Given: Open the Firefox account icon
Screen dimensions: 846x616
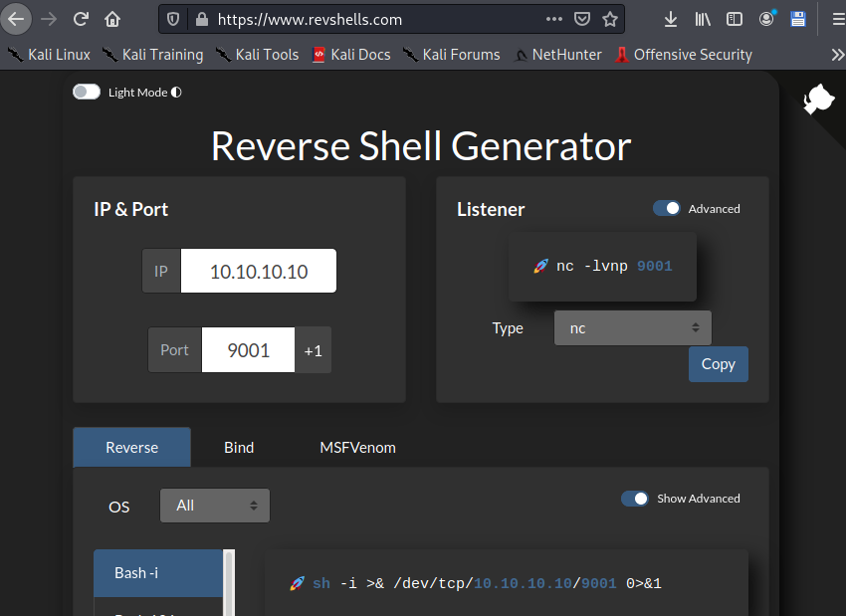Looking at the screenshot, I should coord(766,19).
